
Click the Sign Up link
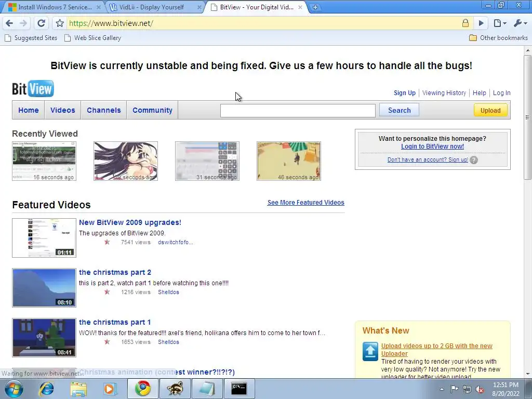404,93
